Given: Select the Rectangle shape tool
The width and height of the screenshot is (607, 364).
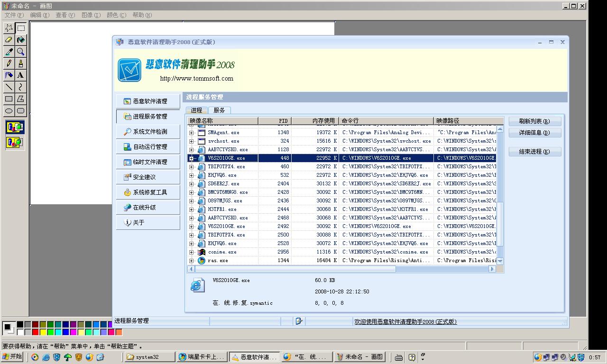Looking at the screenshot, I should tap(9, 99).
